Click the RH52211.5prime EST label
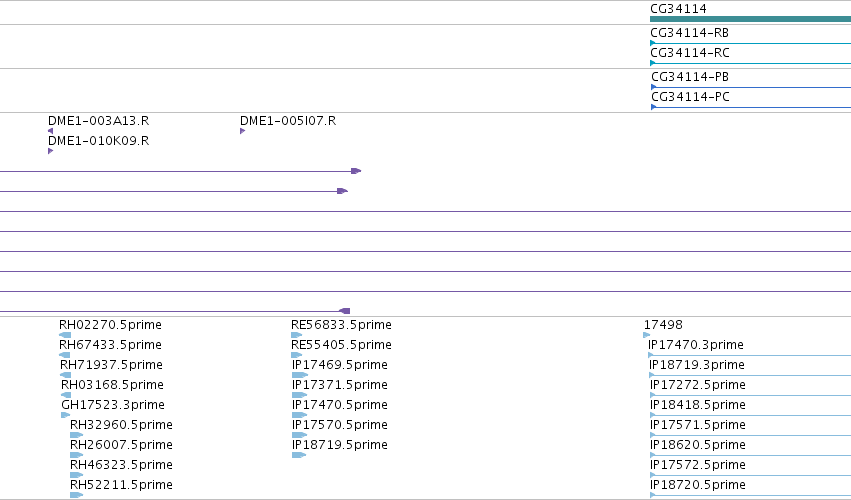This screenshot has height=500, width=851. [121, 484]
